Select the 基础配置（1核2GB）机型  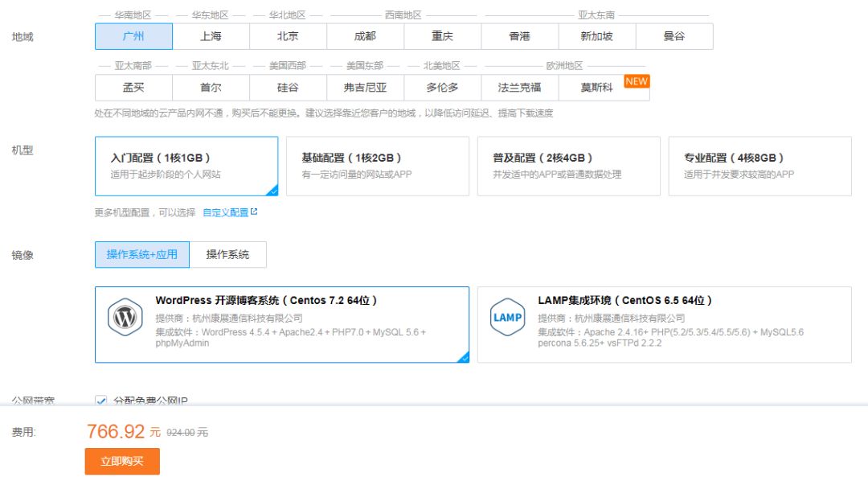pos(376,166)
